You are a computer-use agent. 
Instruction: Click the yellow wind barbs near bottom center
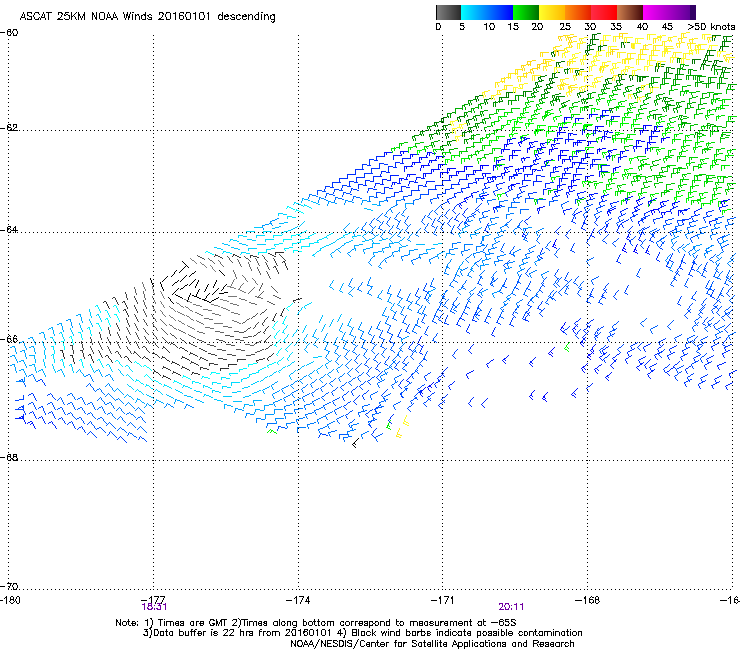[402, 427]
